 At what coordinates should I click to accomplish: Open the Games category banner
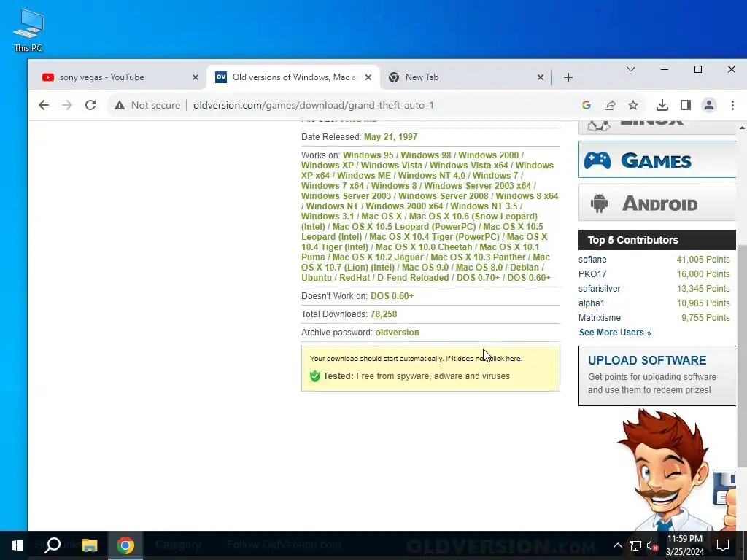[x=657, y=160]
